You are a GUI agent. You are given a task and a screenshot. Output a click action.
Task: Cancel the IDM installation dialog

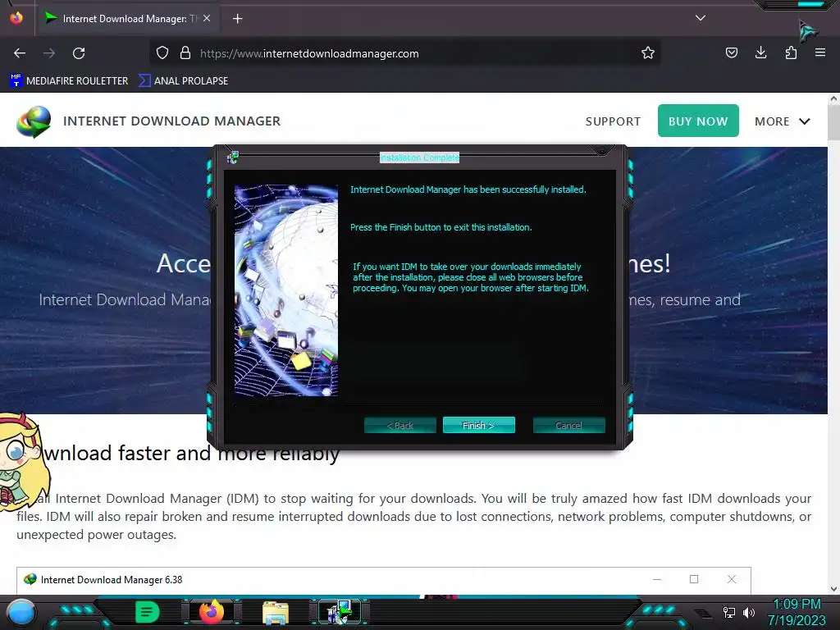(568, 426)
